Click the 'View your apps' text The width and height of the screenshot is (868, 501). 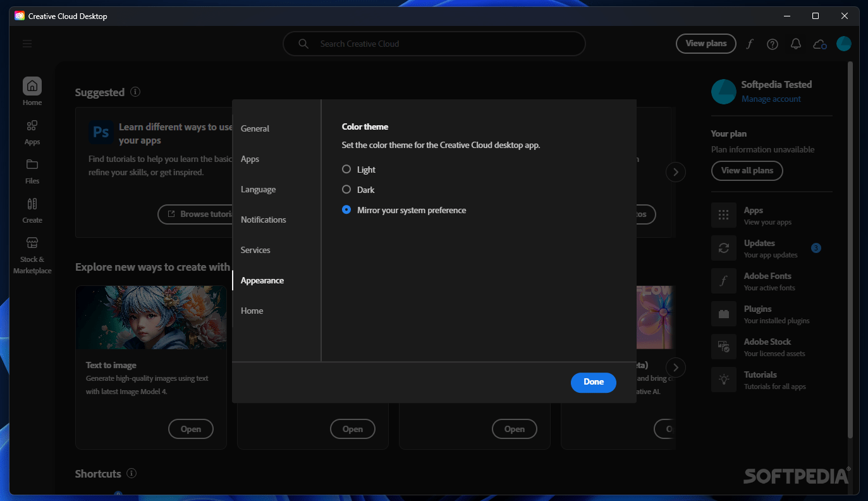[x=767, y=222]
